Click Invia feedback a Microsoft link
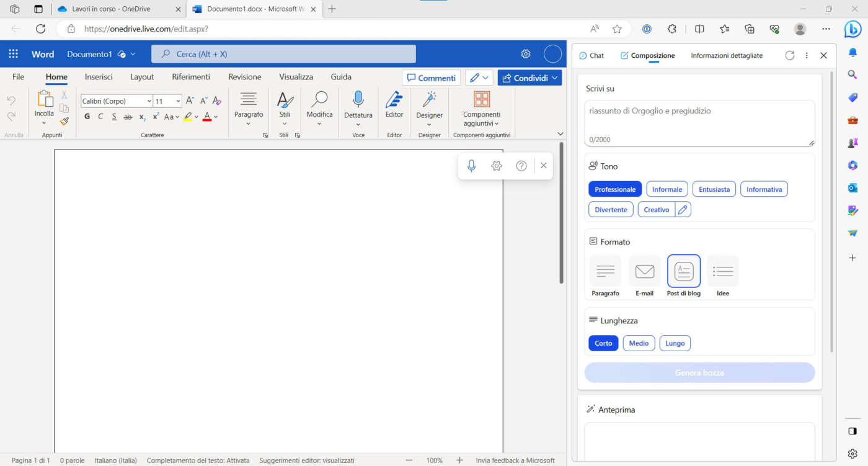Image resolution: width=868 pixels, height=466 pixels. [x=515, y=460]
